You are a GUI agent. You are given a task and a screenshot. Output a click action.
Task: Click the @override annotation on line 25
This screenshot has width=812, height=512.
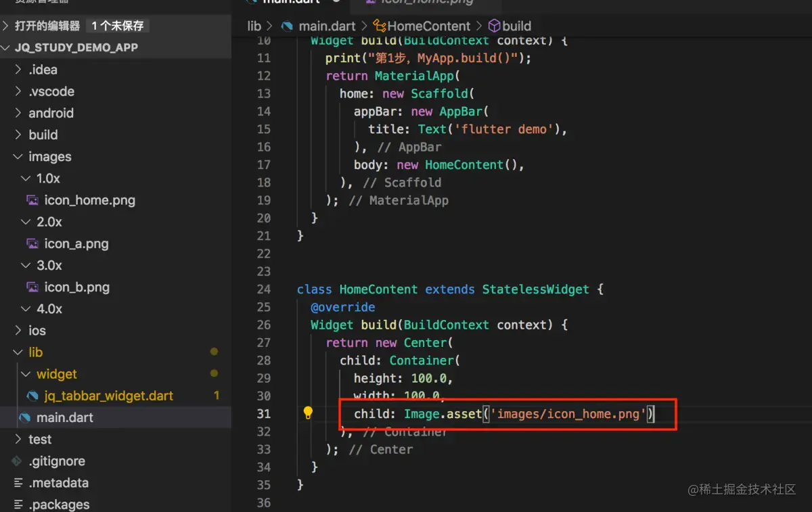click(x=343, y=307)
